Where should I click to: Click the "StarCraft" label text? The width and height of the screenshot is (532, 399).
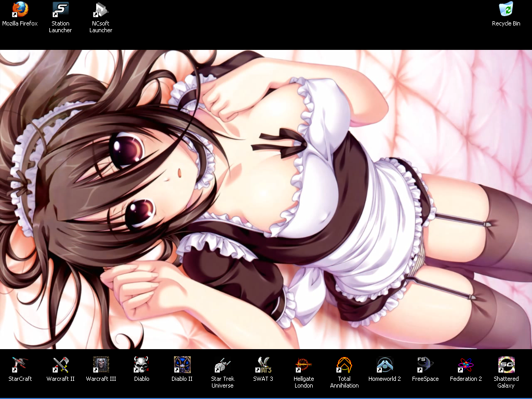click(x=20, y=379)
